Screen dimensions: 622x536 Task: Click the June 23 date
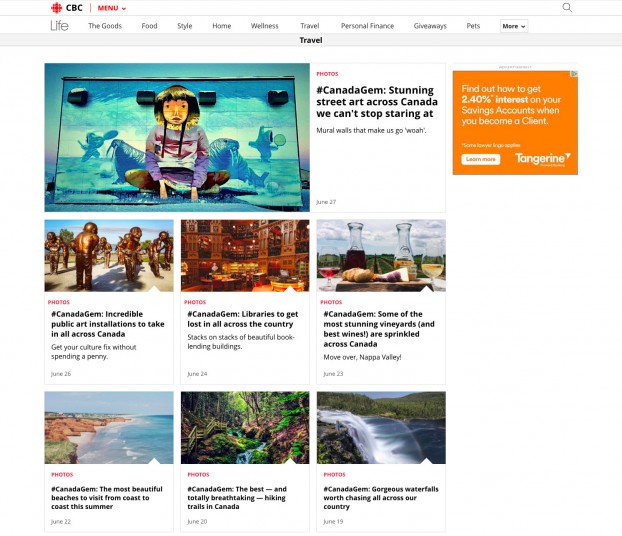333,374
